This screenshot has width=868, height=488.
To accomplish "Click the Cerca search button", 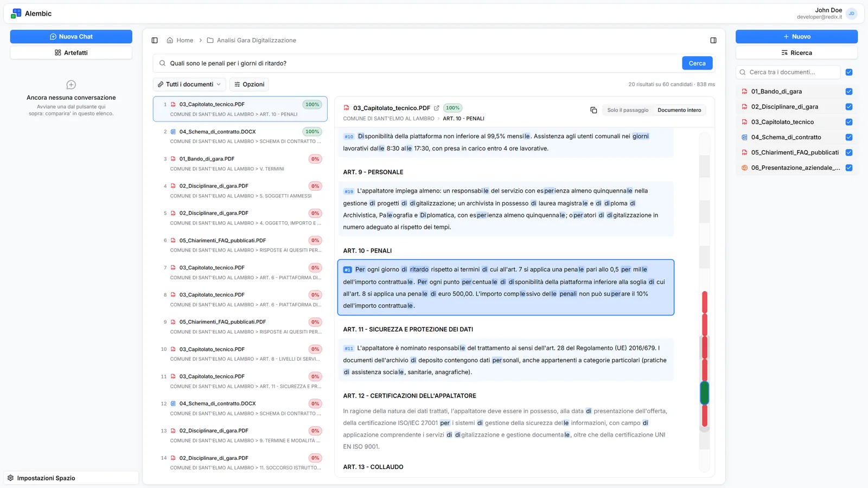I will tap(697, 63).
